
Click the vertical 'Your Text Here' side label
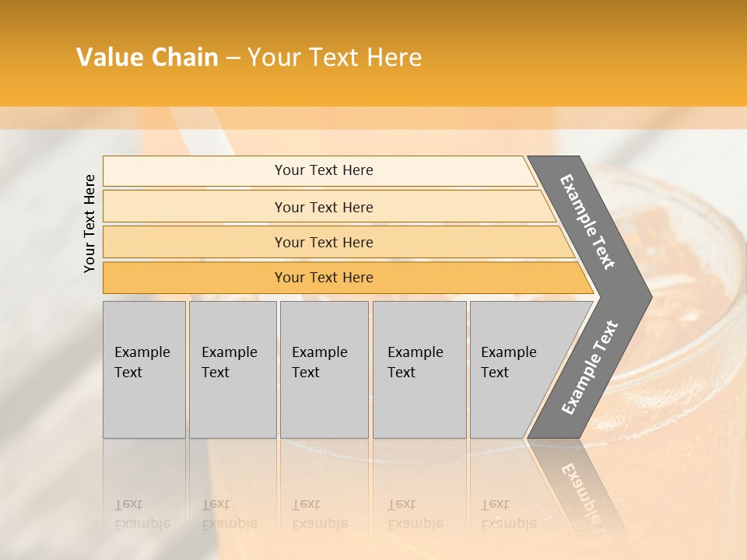(x=89, y=223)
